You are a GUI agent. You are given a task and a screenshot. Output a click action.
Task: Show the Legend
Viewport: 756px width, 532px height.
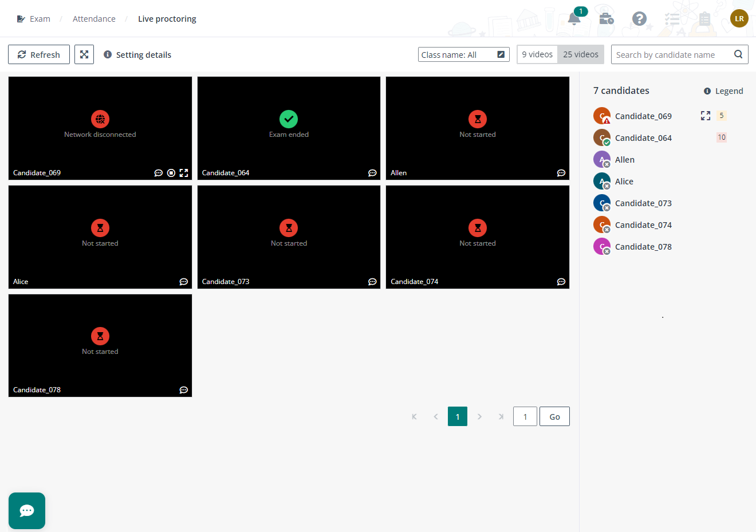tap(729, 91)
